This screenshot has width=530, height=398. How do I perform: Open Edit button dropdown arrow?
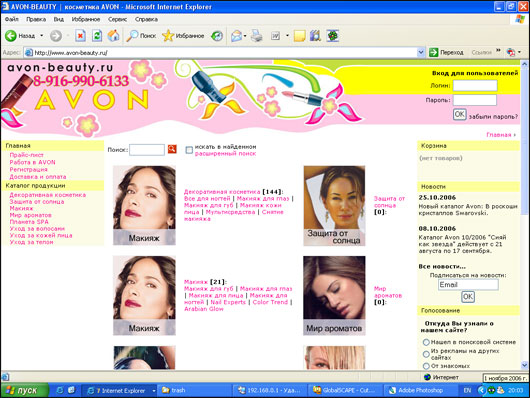(287, 36)
